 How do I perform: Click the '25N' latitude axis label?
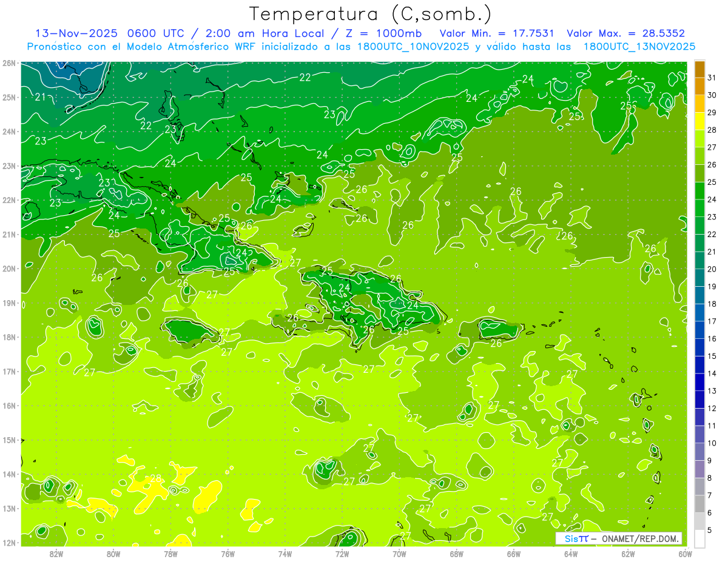tap(9, 97)
